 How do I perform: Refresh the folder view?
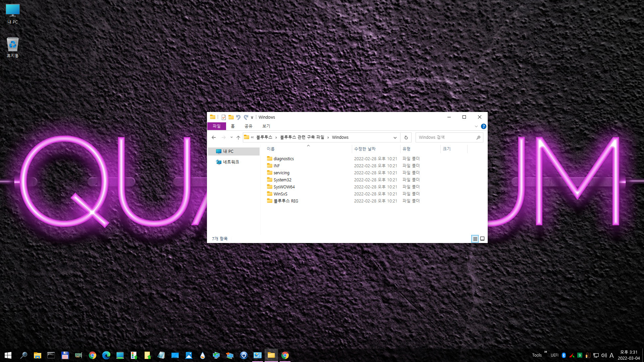(x=406, y=137)
